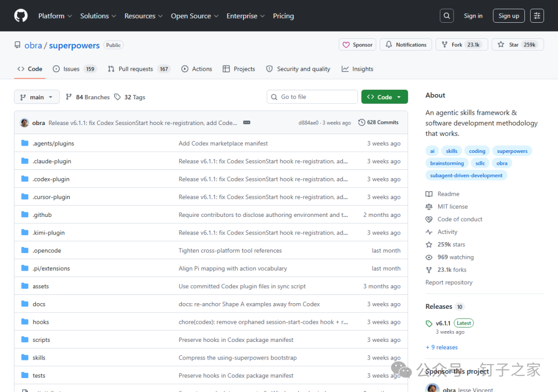The height and width of the screenshot is (392, 558).
Task: Click the Sign up button
Action: [508, 15]
